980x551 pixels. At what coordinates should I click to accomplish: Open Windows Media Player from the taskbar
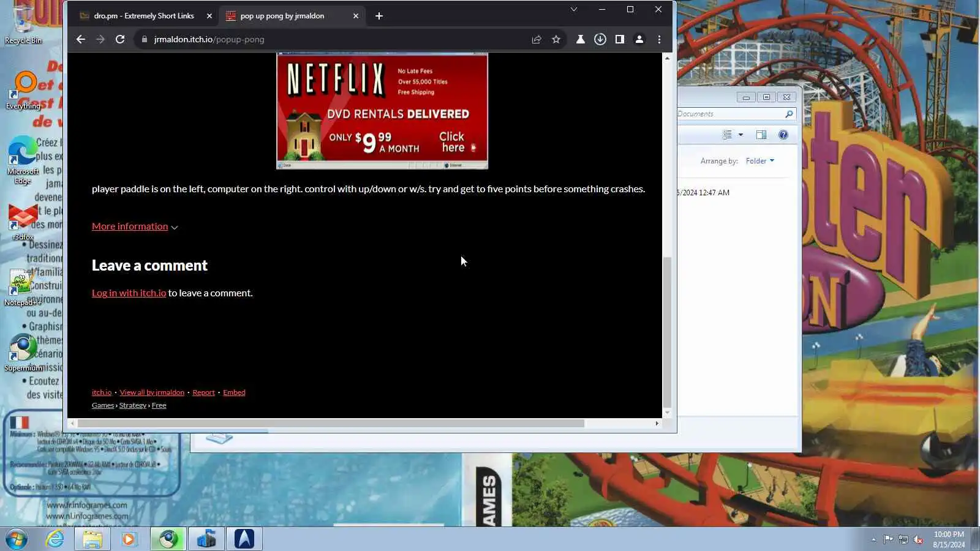click(x=129, y=539)
